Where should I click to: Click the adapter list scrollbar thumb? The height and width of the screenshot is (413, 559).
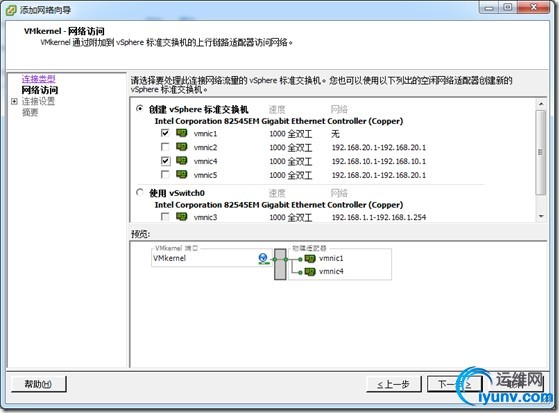point(541,152)
